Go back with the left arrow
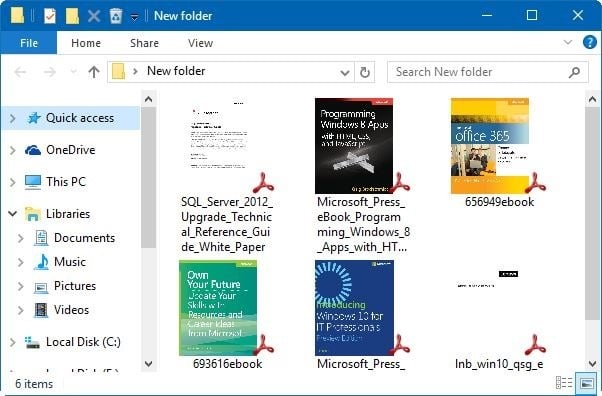 pyautogui.click(x=20, y=72)
